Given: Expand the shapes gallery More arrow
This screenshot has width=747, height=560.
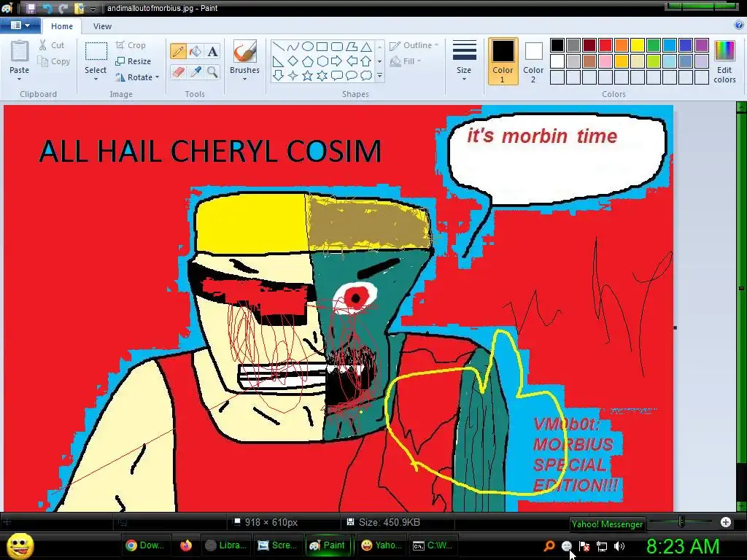Looking at the screenshot, I should point(379,75).
